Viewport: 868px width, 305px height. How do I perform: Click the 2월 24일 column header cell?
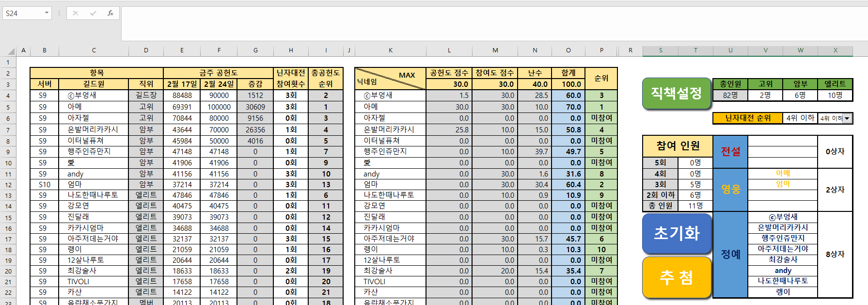click(x=219, y=84)
